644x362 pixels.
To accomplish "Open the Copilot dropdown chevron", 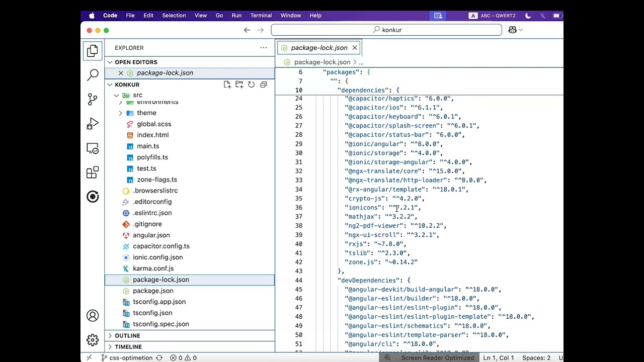I will [x=521, y=30].
